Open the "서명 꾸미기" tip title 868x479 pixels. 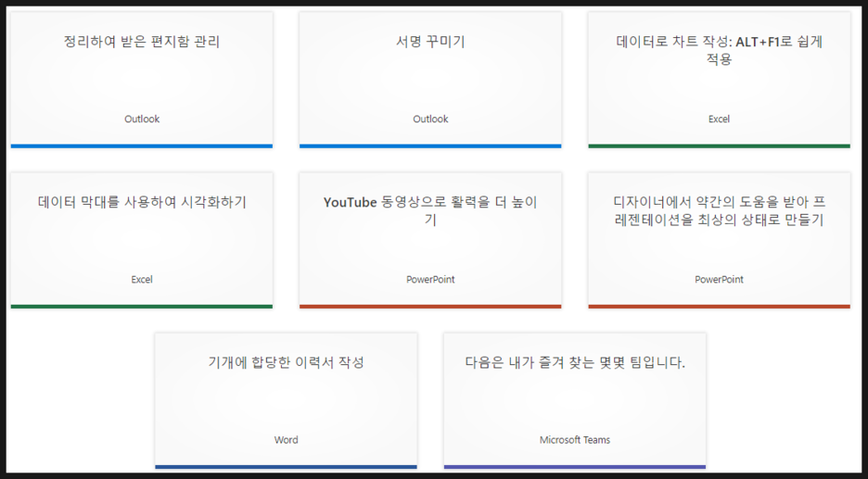point(430,42)
